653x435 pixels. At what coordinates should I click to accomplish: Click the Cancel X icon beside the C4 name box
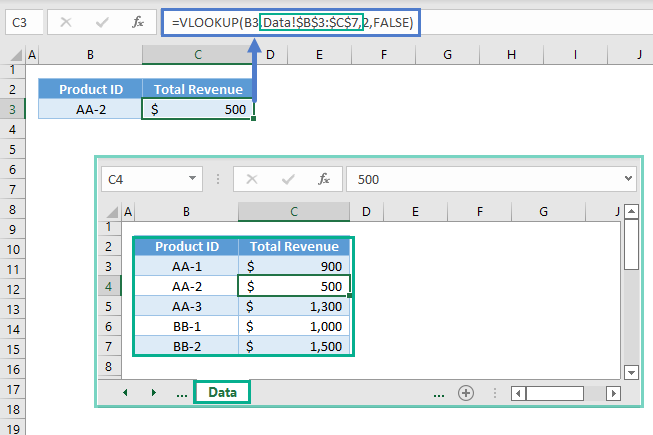tap(252, 179)
